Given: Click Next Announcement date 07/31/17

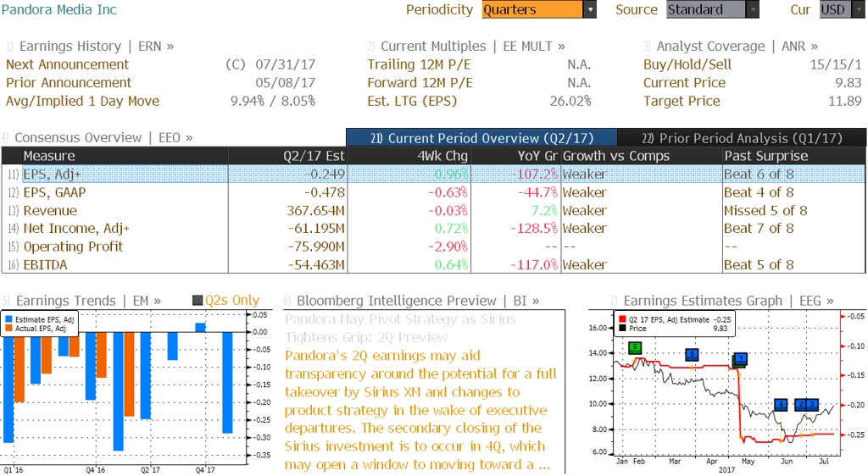Looking at the screenshot, I should pyautogui.click(x=285, y=64).
